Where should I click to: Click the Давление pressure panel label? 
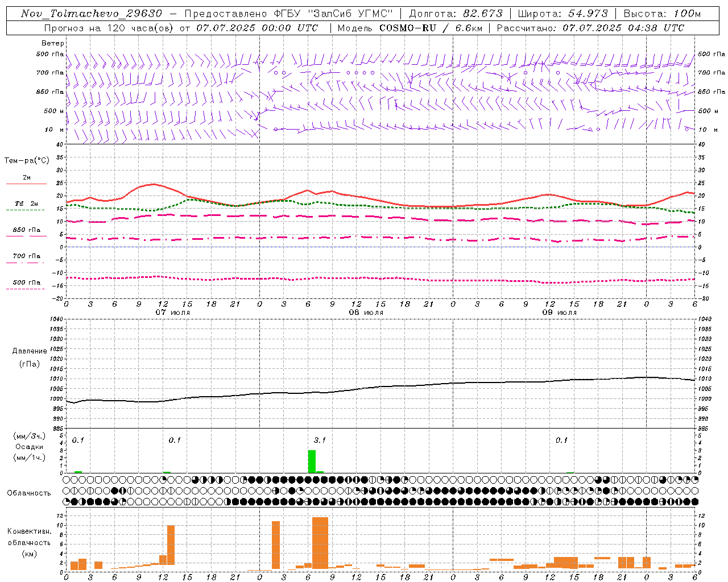(30, 351)
